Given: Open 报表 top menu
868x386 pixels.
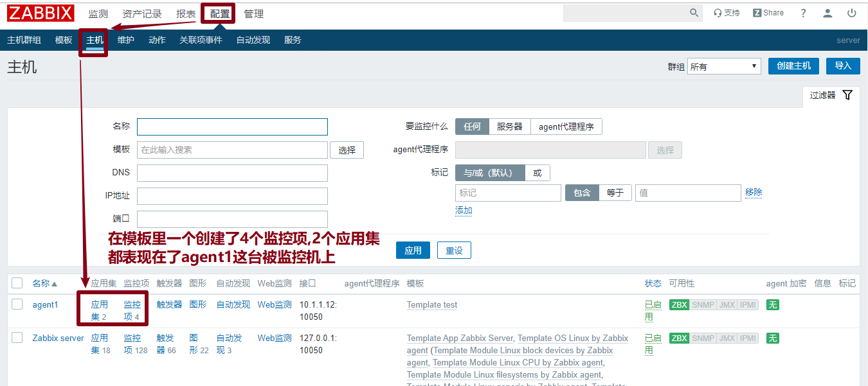Looking at the screenshot, I should point(186,13).
